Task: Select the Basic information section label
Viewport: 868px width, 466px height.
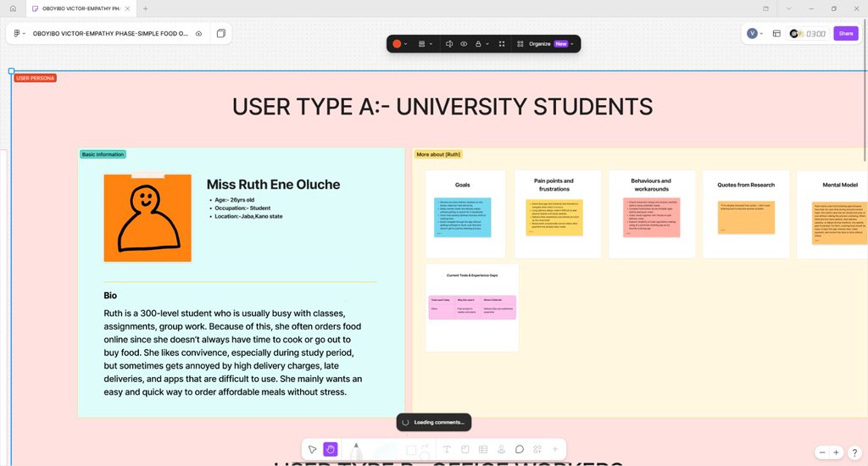Action: [x=103, y=154]
